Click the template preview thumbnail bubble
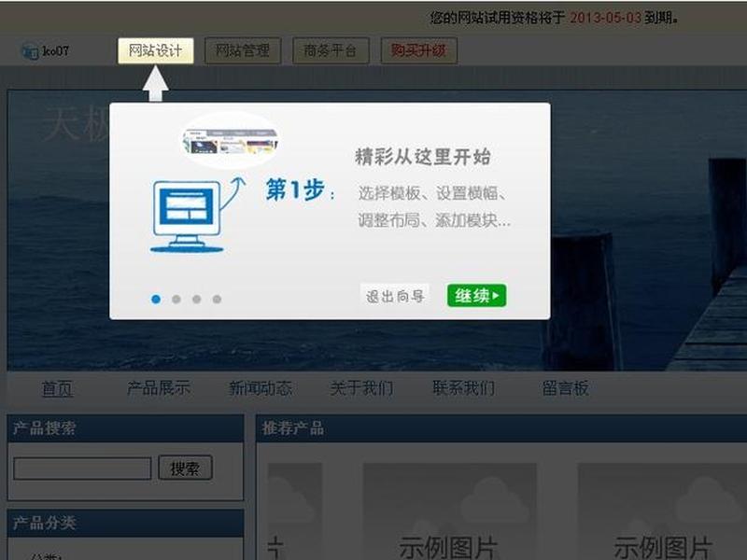The width and height of the screenshot is (747, 560). coord(231,140)
